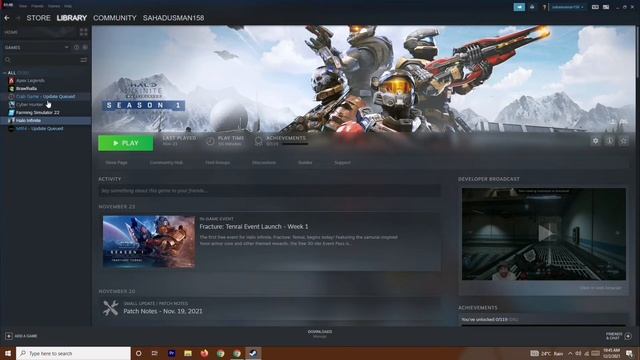Open the notification bell icon

coord(532,7)
